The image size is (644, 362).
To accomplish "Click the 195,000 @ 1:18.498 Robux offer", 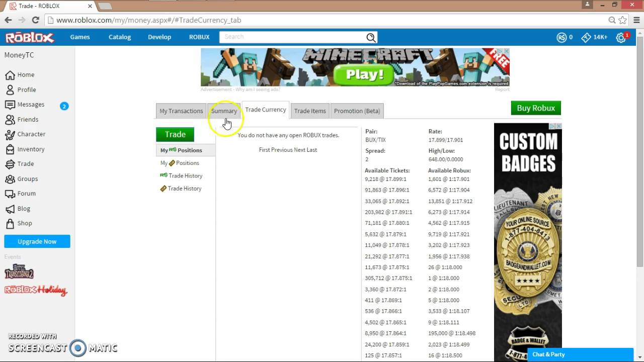I will click(x=452, y=333).
